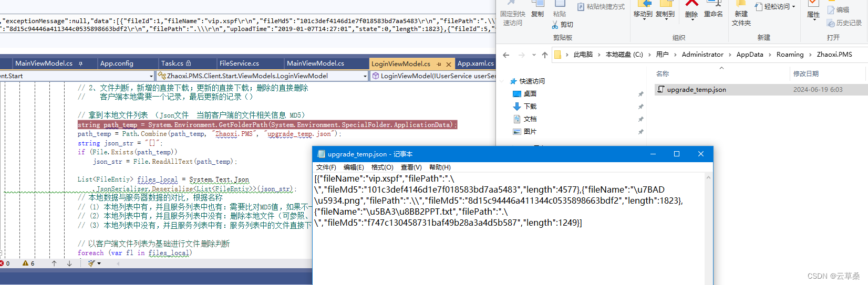Open Notepad File menu
The width and height of the screenshot is (868, 285).
point(326,167)
